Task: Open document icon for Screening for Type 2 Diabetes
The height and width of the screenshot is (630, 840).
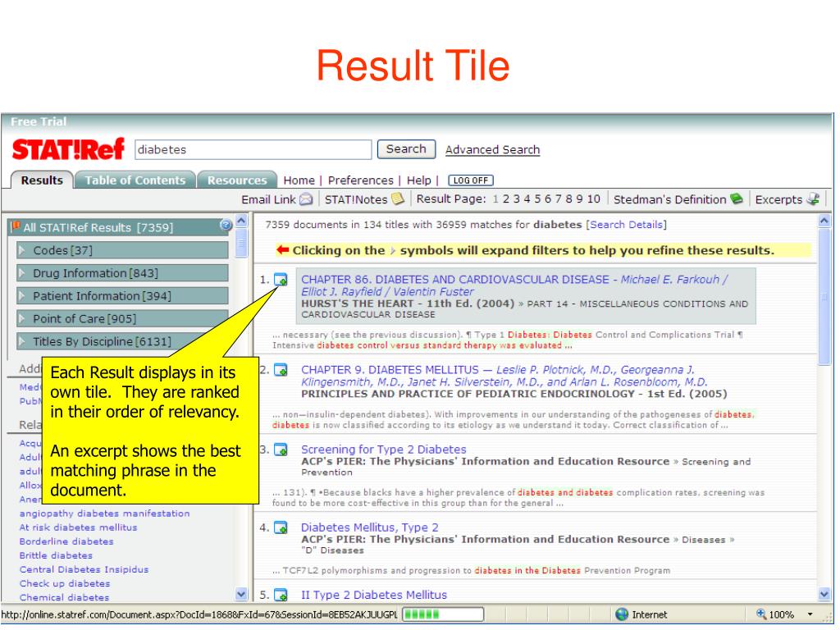Action: 281,450
